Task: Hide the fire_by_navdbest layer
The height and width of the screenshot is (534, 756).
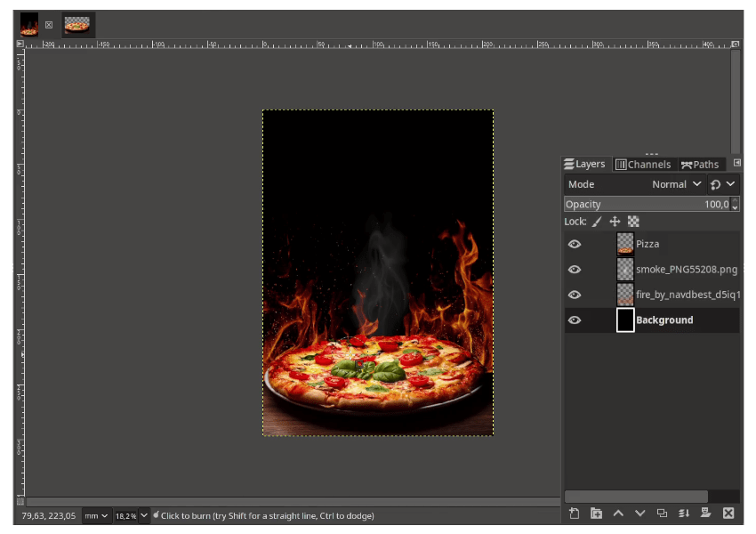Action: click(575, 295)
